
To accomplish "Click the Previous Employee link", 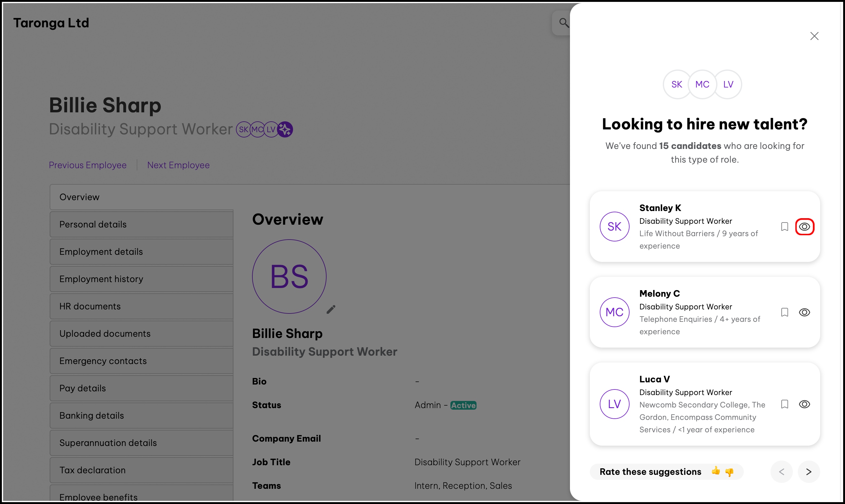I will [88, 165].
